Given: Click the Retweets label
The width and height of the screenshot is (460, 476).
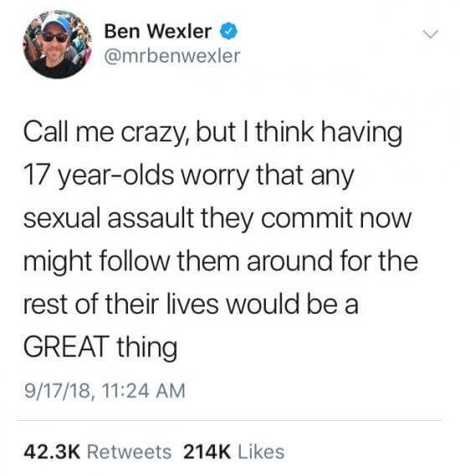Looking at the screenshot, I should coord(130,452).
